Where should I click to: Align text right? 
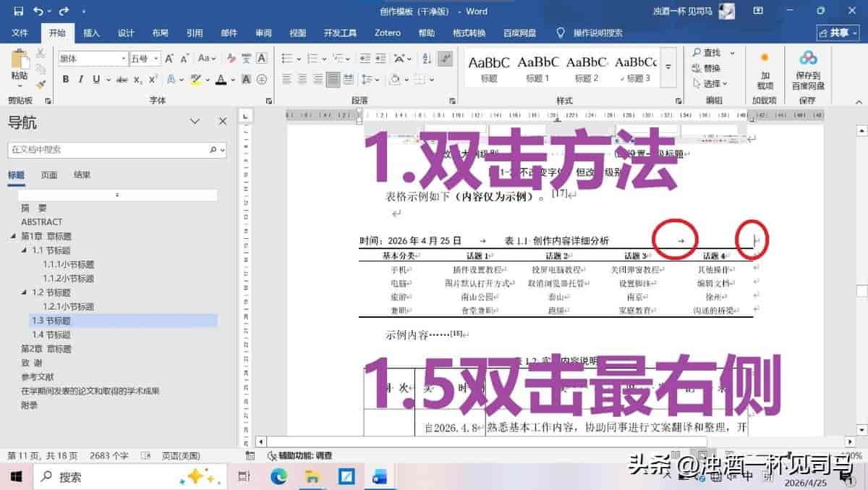click(318, 80)
